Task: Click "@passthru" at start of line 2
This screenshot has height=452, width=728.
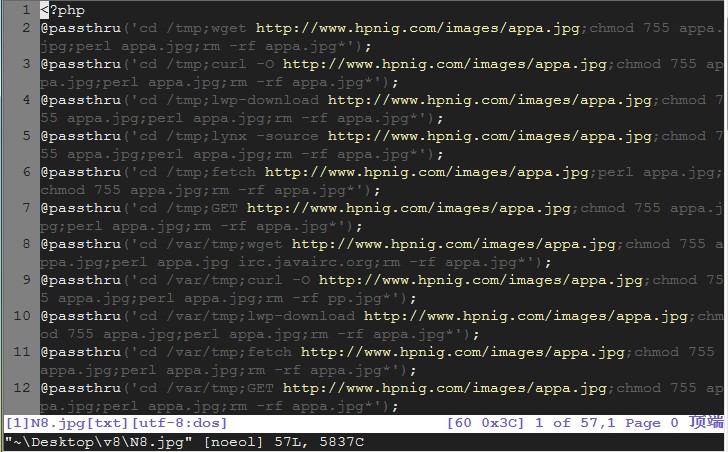Action: pyautogui.click(x=81, y=28)
